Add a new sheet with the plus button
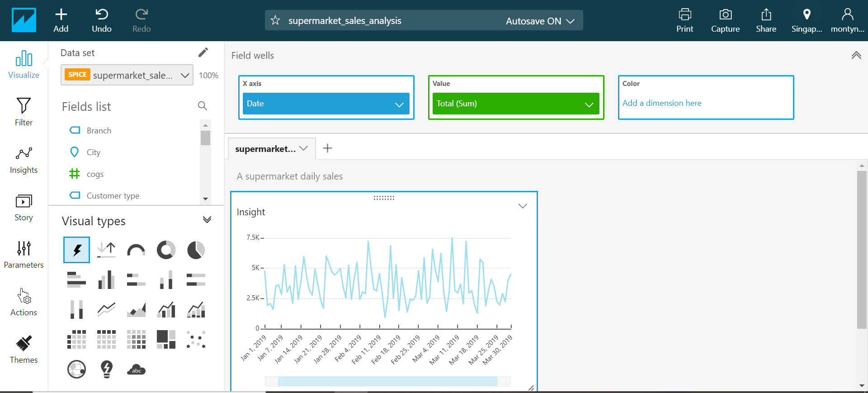Screen dimensions: 868x393 [x=328, y=148]
